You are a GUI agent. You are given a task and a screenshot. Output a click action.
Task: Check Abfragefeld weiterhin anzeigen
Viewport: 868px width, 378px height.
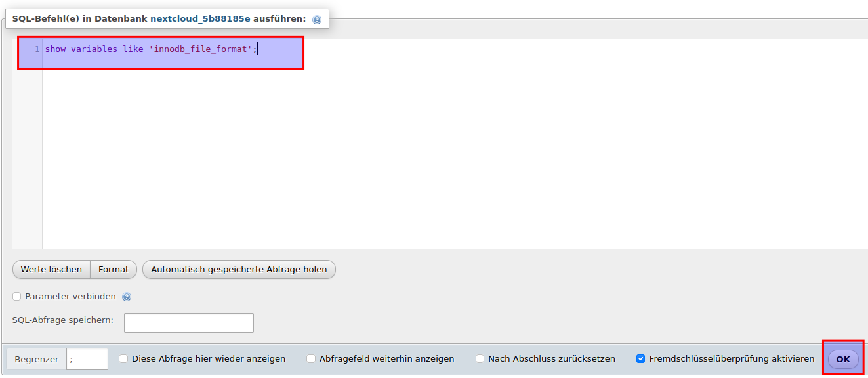coord(311,358)
